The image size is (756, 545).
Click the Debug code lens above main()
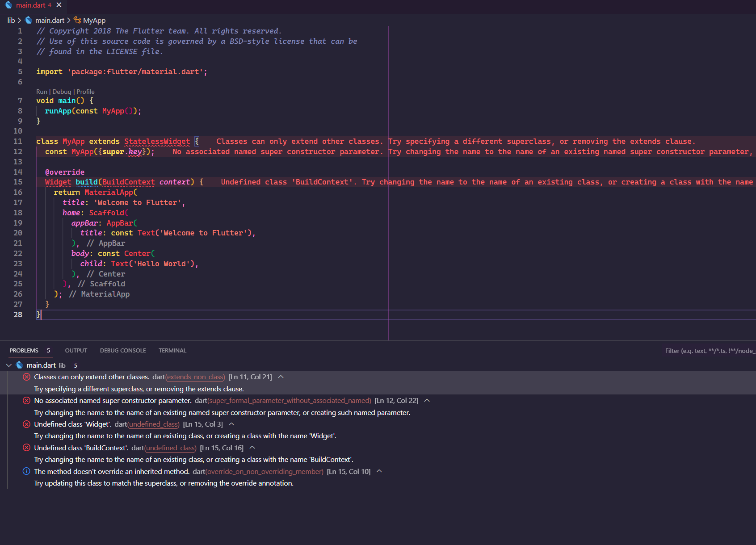pyautogui.click(x=62, y=92)
